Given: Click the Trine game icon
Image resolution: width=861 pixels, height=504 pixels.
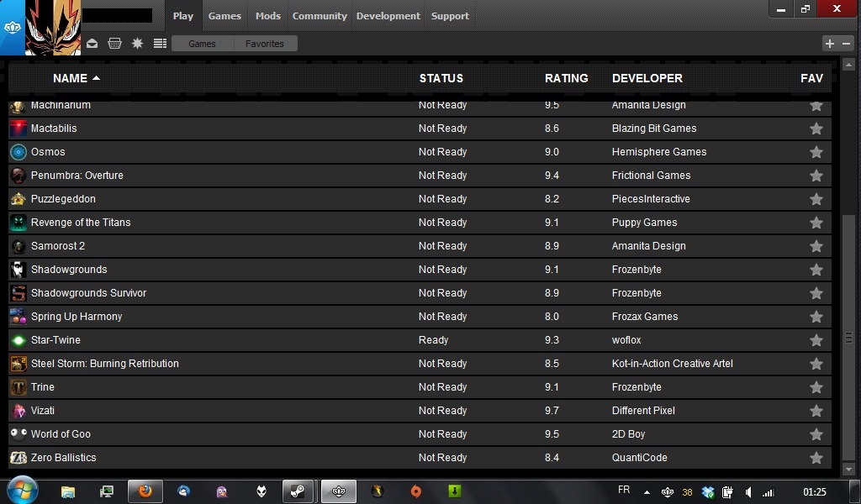Looking at the screenshot, I should (18, 387).
